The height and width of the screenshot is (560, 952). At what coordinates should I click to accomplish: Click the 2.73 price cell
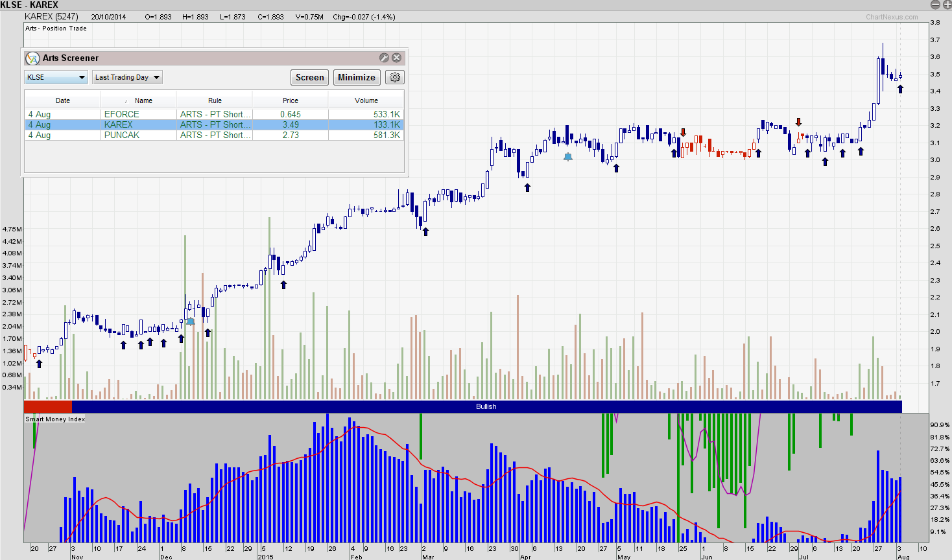coord(291,135)
